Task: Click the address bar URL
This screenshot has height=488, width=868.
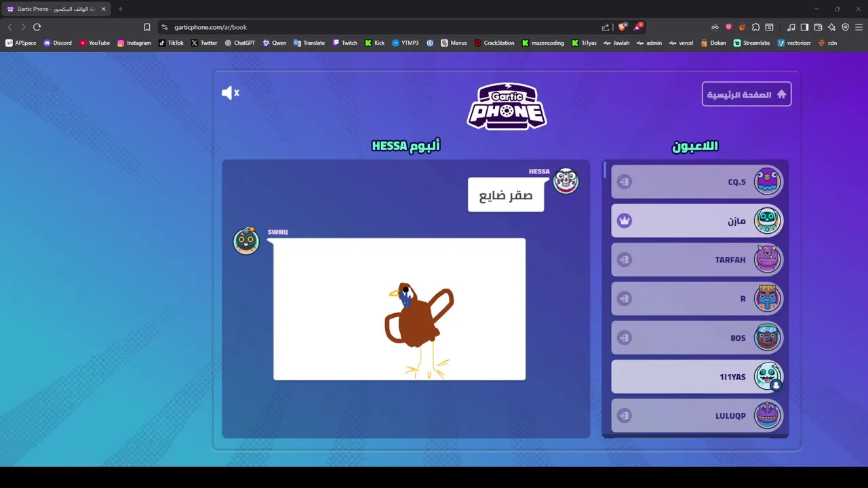Action: (210, 27)
